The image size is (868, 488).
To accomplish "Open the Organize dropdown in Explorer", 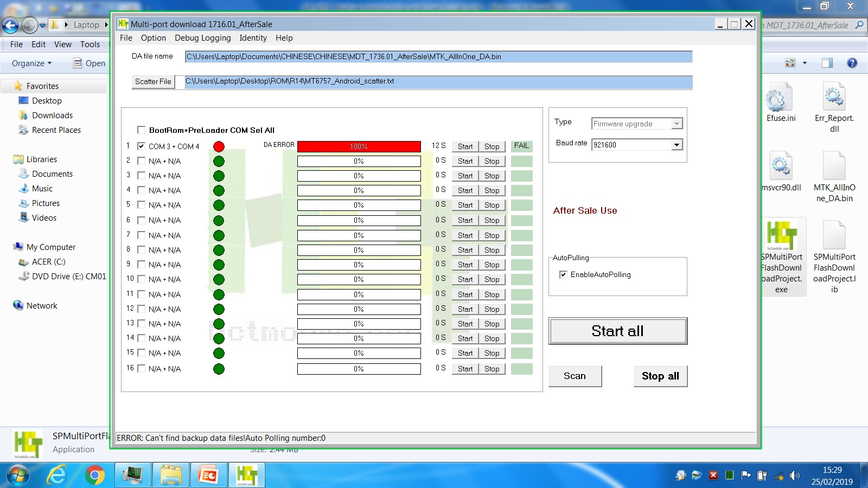I will [x=32, y=63].
